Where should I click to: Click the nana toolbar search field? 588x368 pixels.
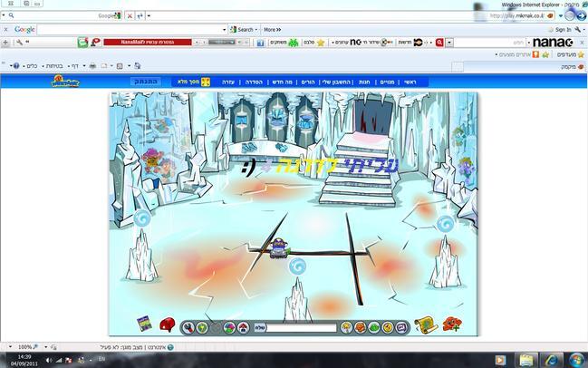490,43
